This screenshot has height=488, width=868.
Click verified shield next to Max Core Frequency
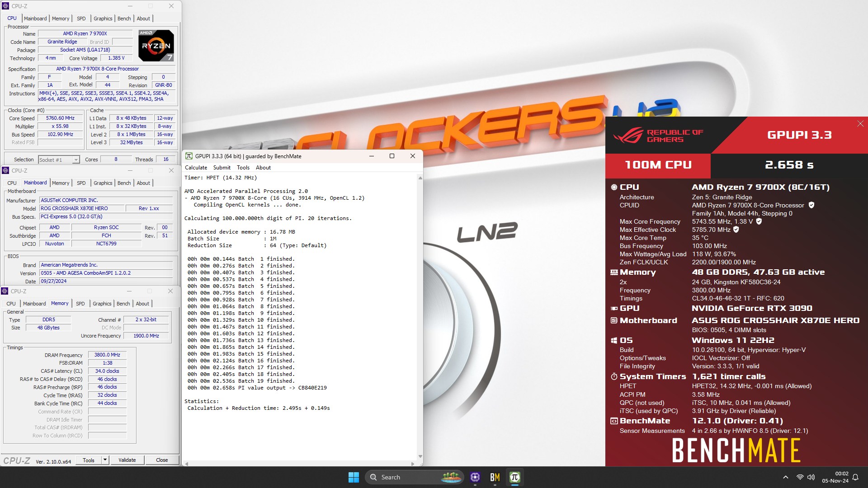759,221
